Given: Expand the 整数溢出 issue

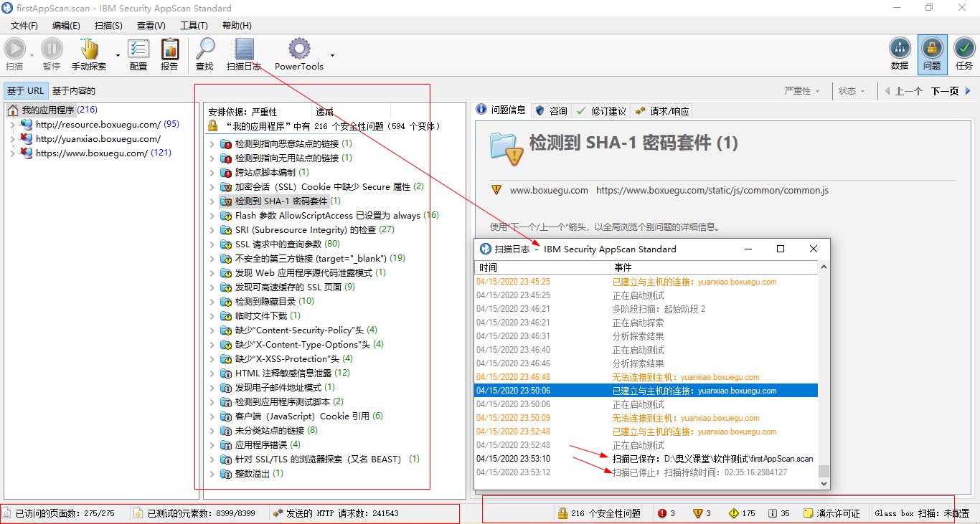Looking at the screenshot, I should point(212,474).
